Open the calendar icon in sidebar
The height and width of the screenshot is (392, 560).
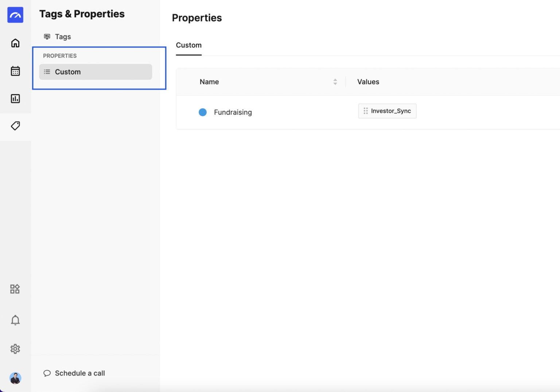(x=15, y=71)
